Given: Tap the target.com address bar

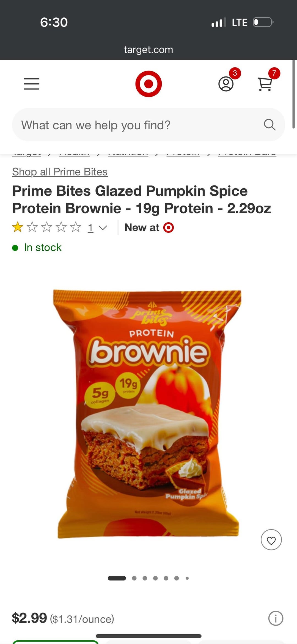Looking at the screenshot, I should (x=148, y=50).
